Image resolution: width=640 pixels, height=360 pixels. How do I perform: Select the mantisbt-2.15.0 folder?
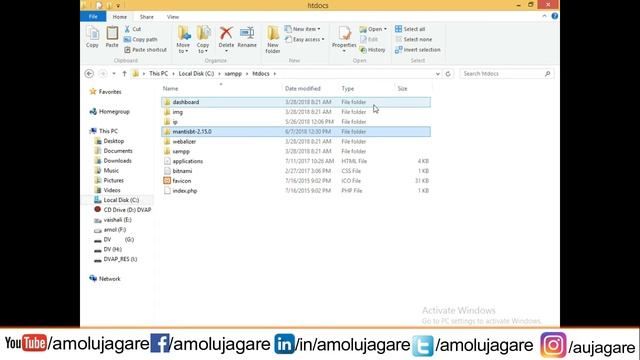(296, 131)
